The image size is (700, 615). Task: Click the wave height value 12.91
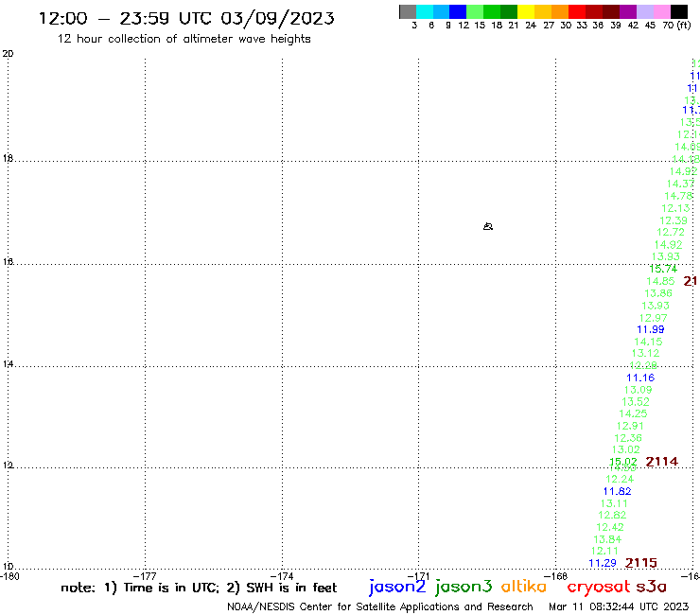pos(630,426)
